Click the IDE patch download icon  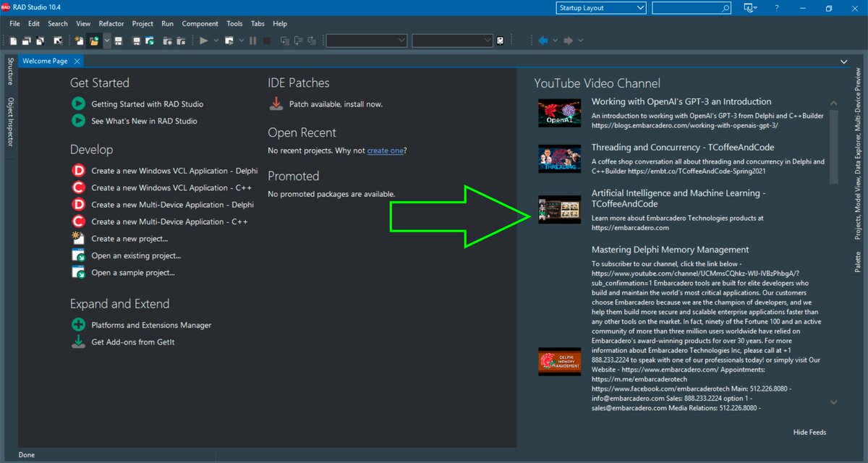(276, 104)
